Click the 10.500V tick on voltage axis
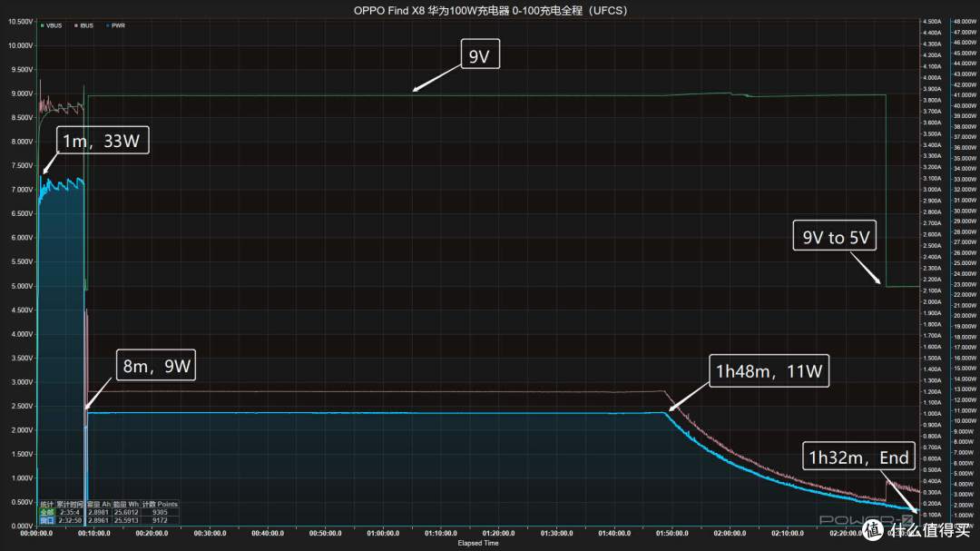This screenshot has height=551, width=980. (x=20, y=21)
